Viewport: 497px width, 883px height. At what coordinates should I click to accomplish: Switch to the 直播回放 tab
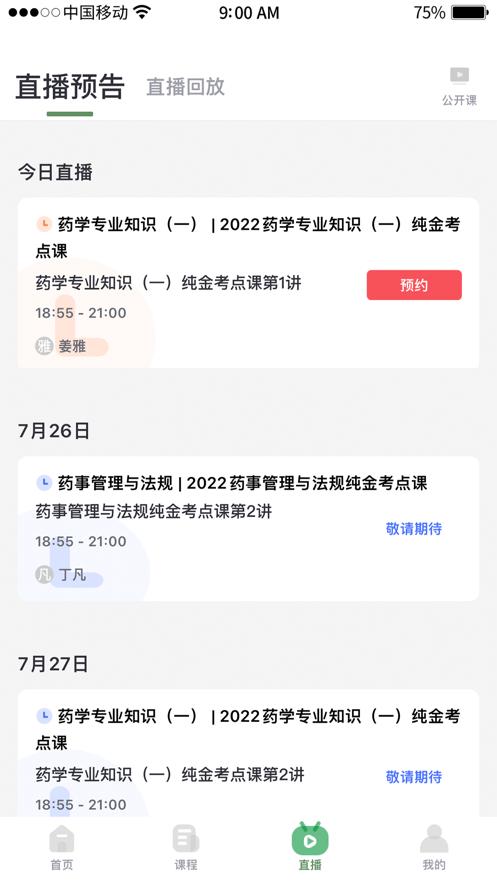185,87
